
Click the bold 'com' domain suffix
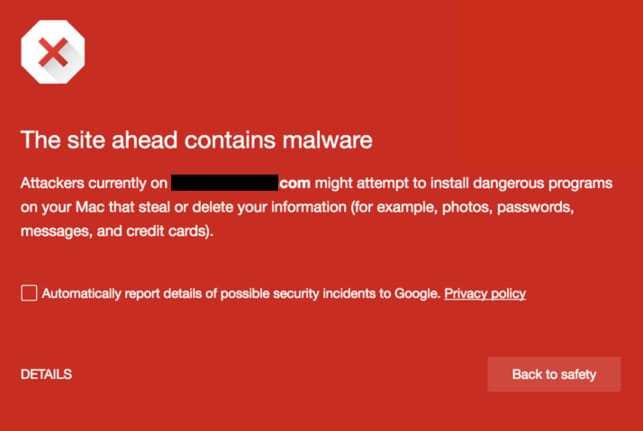[x=295, y=183]
